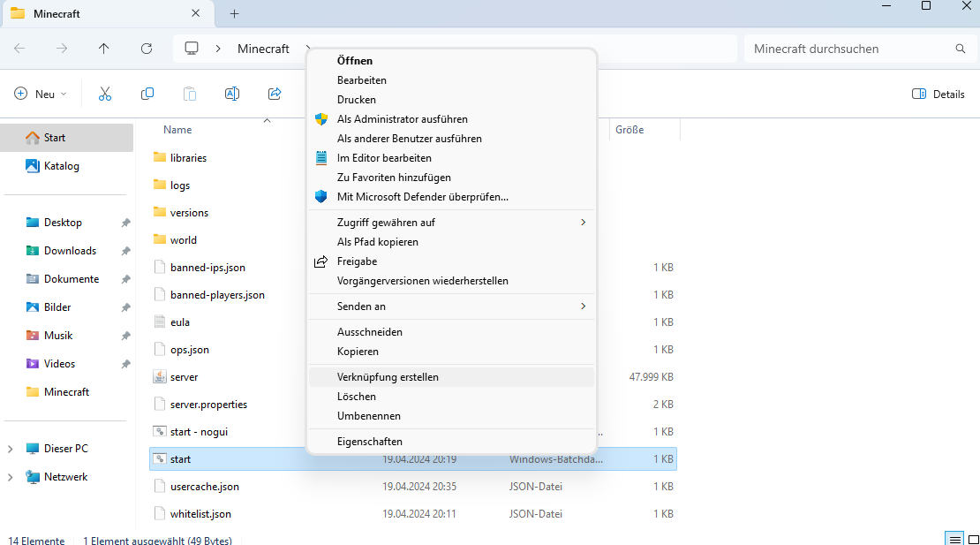This screenshot has width=980, height=545.
Task: Open the Details pane button
Action: (x=939, y=94)
